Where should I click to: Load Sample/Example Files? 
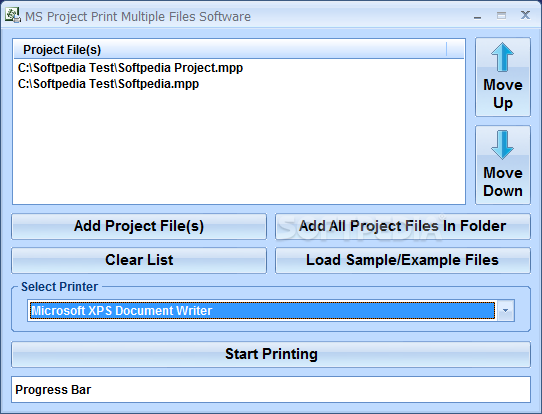click(x=403, y=260)
